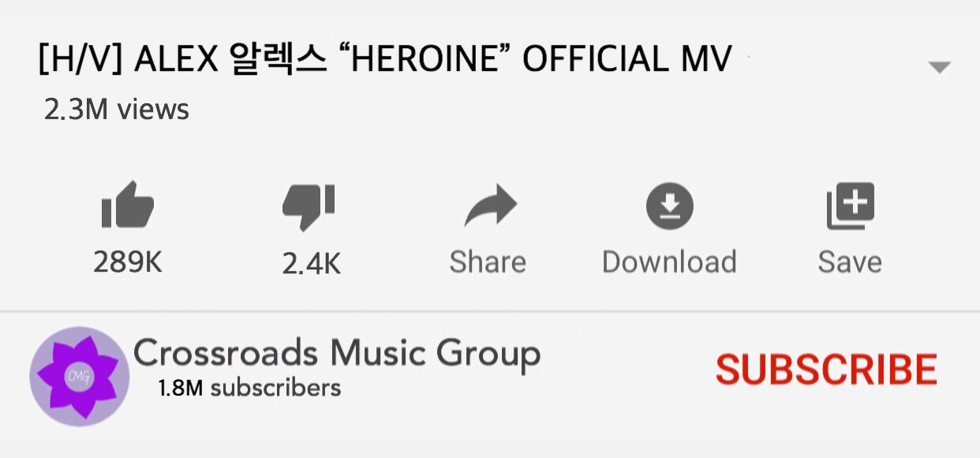Like the video with thumbs-up icon
980x458 pixels.
pyautogui.click(x=128, y=206)
